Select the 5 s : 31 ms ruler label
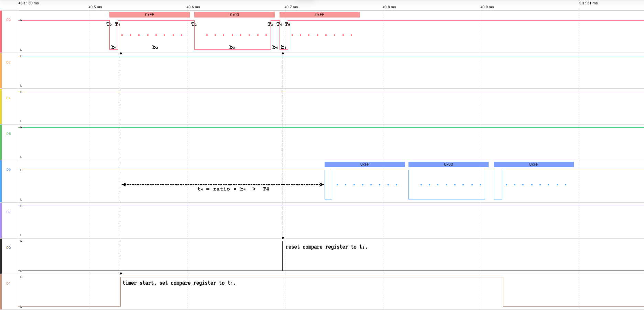The height and width of the screenshot is (310, 644). point(588,3)
